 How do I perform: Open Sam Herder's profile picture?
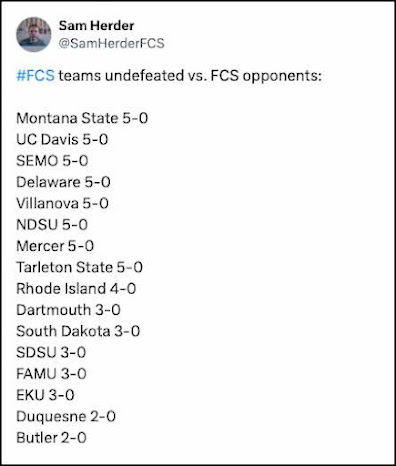click(x=34, y=34)
